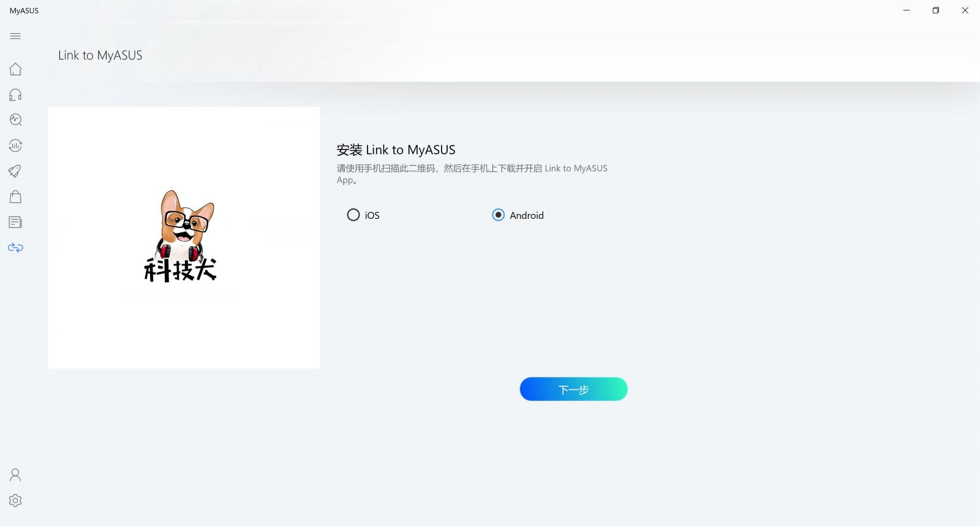
Task: Open the shopping bag deals icon
Action: click(15, 196)
